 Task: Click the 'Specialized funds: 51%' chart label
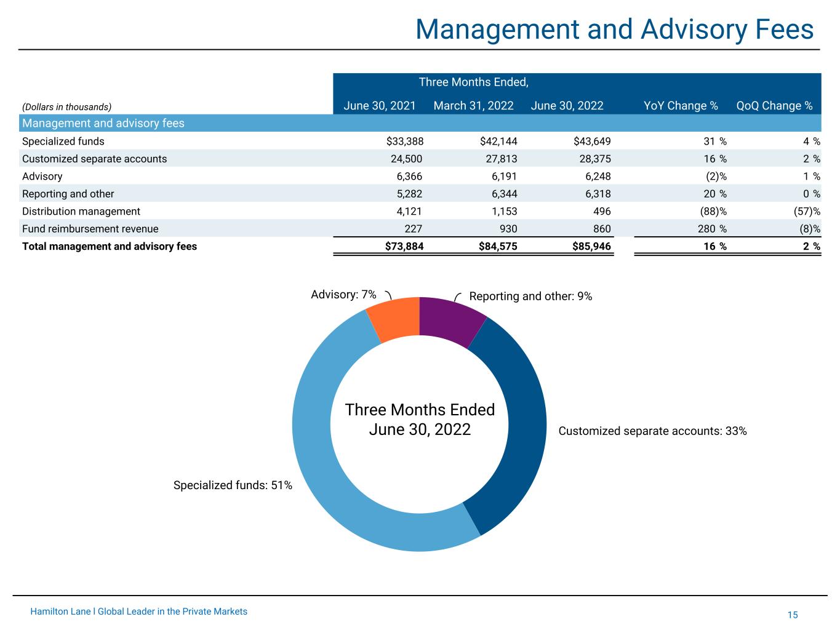tap(233, 485)
